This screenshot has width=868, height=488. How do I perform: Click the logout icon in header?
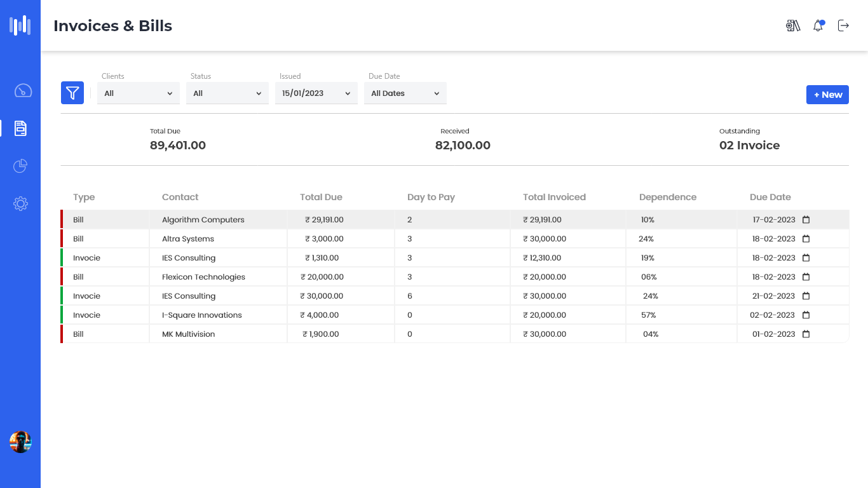tap(843, 26)
